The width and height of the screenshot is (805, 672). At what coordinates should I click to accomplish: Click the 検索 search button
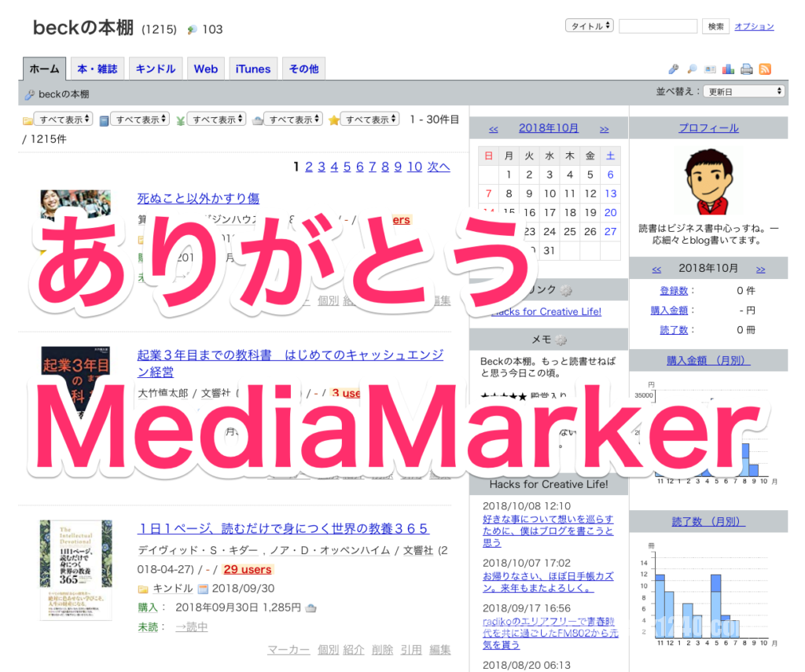pos(715,26)
